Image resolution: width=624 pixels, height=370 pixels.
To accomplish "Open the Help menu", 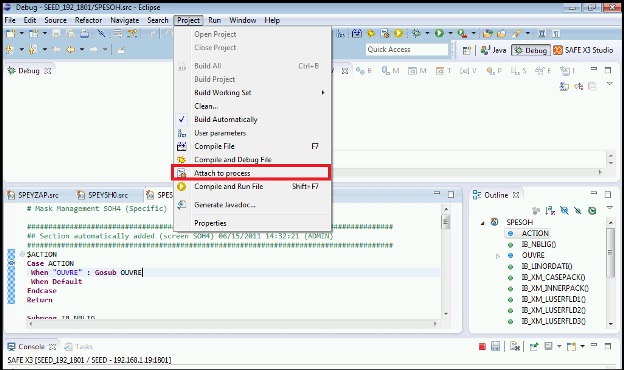I will point(272,20).
